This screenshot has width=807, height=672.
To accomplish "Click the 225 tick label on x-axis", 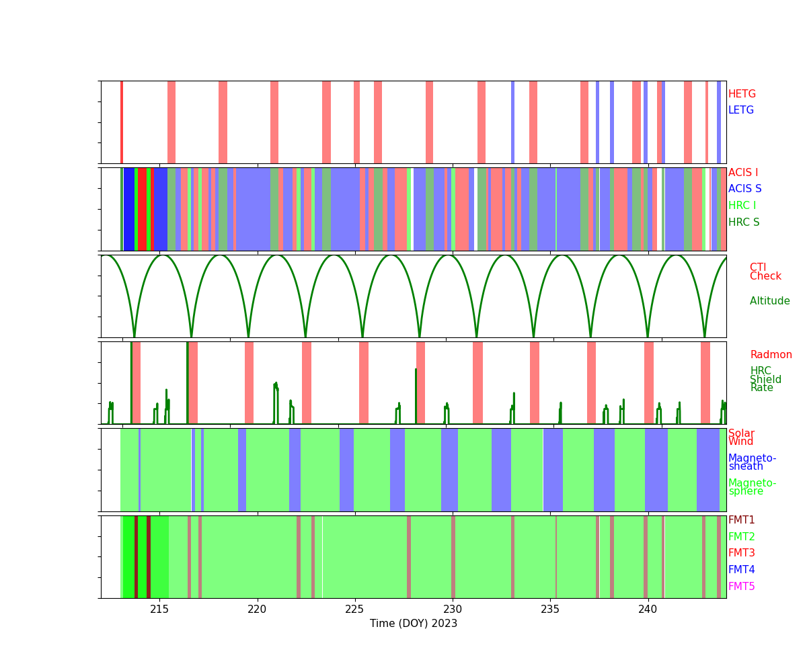I will (x=354, y=607).
